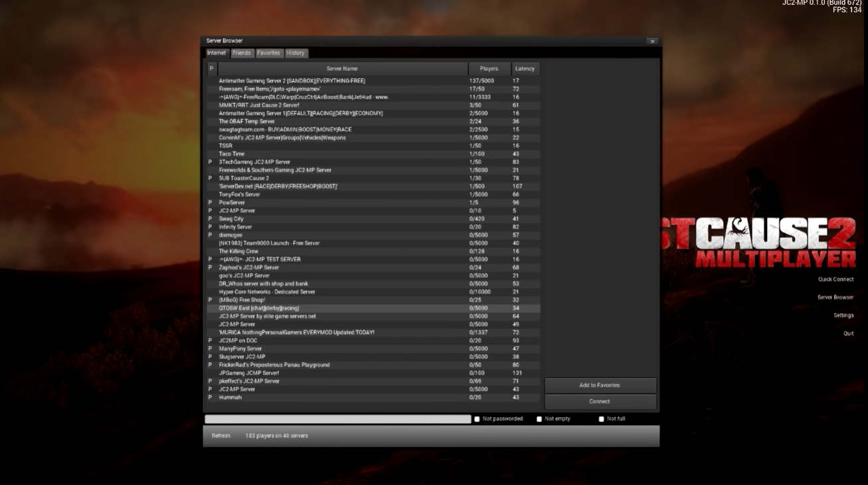The height and width of the screenshot is (485, 868).
Task: Select the highlighted QTOSW East server row
Action: pos(373,308)
